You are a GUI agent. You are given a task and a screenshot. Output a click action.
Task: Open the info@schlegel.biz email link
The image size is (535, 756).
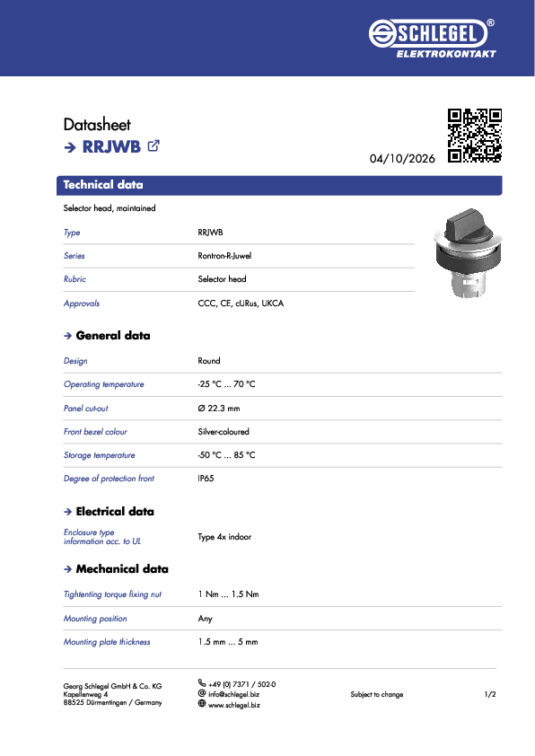coord(233,694)
